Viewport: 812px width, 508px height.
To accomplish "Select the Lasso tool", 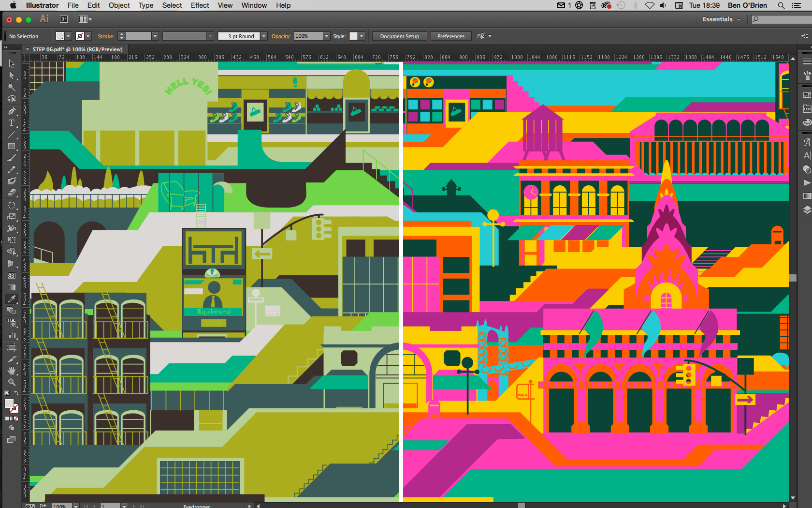I will tap(12, 99).
